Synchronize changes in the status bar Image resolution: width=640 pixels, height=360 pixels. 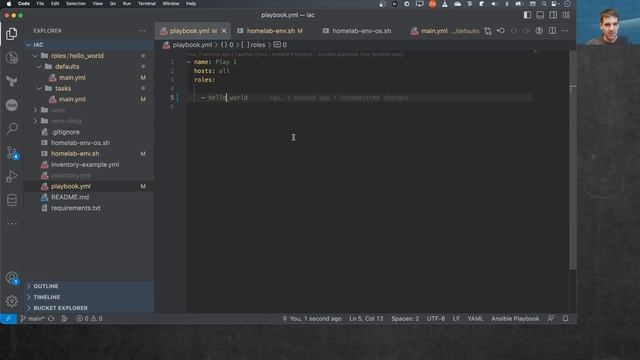click(x=51, y=319)
